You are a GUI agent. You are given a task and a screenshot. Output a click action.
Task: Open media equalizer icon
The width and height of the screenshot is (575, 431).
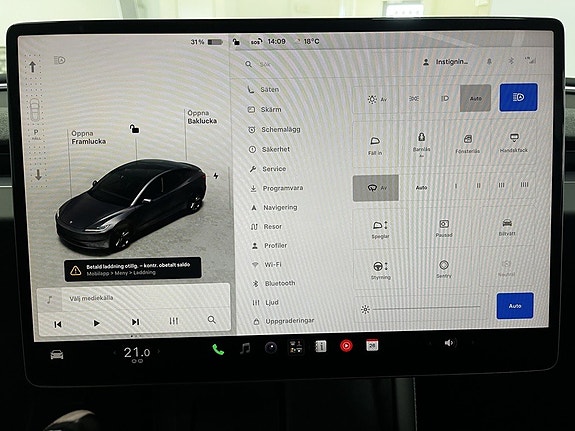[x=173, y=321]
